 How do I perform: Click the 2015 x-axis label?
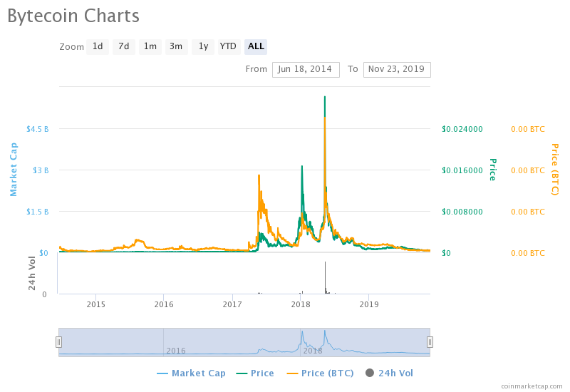pyautogui.click(x=96, y=304)
